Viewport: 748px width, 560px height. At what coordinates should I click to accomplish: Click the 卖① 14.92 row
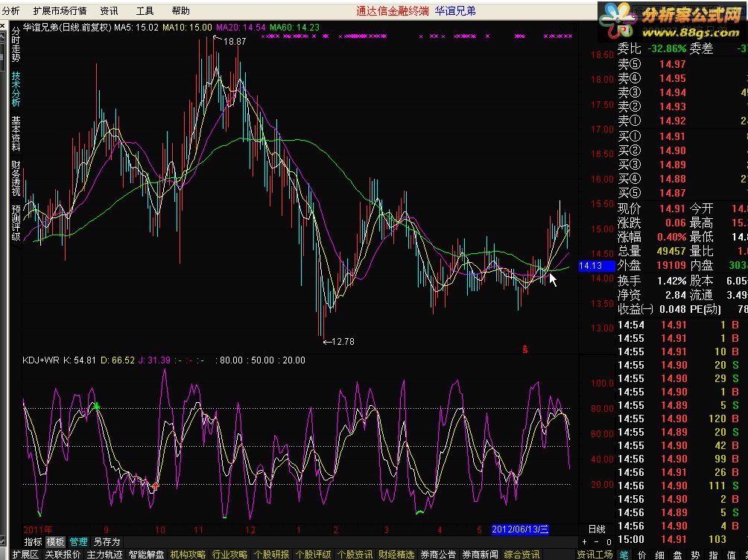point(682,121)
